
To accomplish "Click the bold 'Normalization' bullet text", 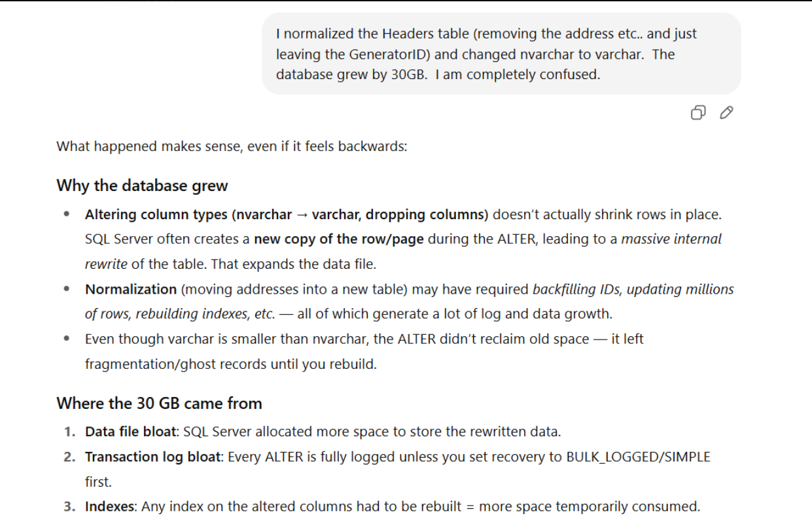I will coord(131,289).
